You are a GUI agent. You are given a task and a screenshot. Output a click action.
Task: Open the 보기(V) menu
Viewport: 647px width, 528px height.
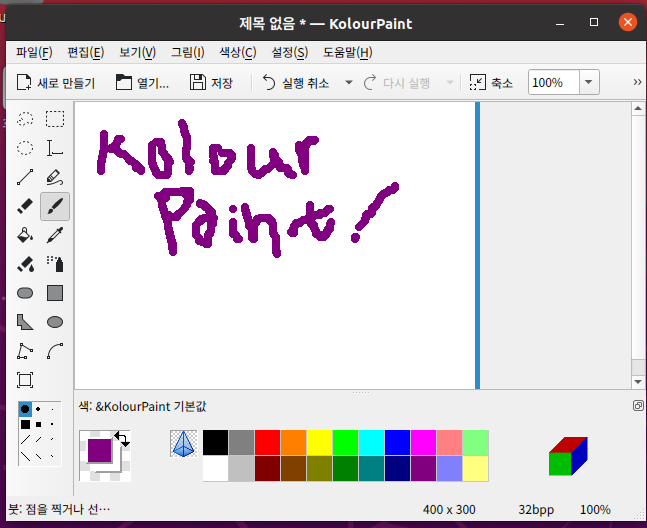(137, 52)
